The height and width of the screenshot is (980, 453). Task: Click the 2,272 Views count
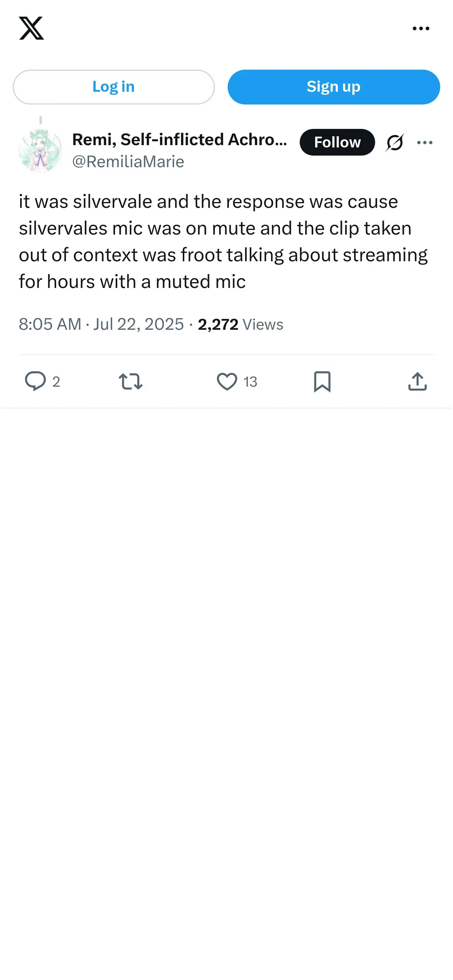[240, 324]
